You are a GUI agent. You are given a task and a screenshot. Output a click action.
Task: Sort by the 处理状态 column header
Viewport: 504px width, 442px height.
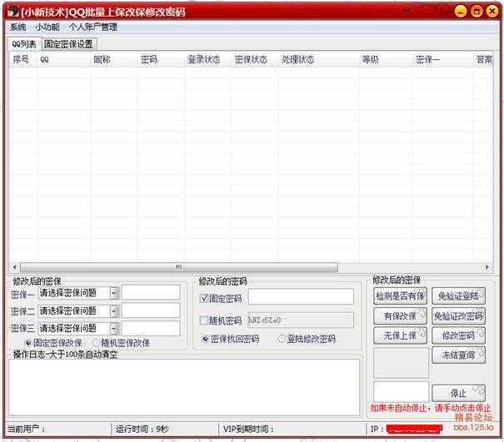318,60
